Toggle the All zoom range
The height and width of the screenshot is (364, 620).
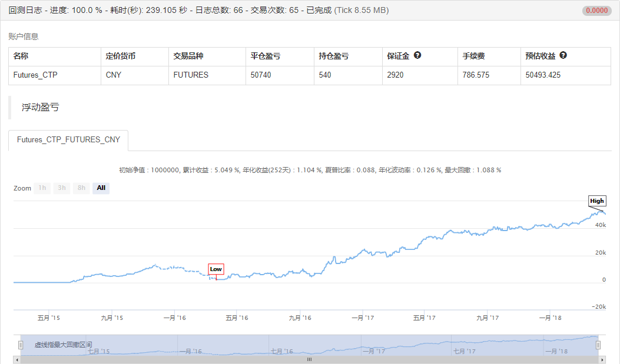(x=101, y=188)
